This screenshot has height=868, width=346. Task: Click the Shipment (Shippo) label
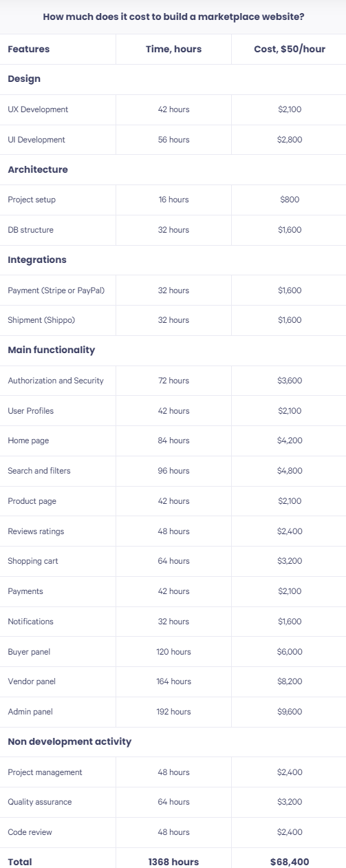[x=41, y=320]
